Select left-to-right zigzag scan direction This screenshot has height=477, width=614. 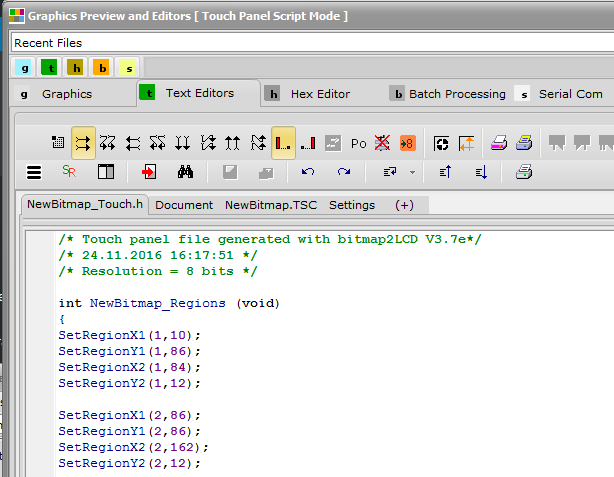coord(108,143)
